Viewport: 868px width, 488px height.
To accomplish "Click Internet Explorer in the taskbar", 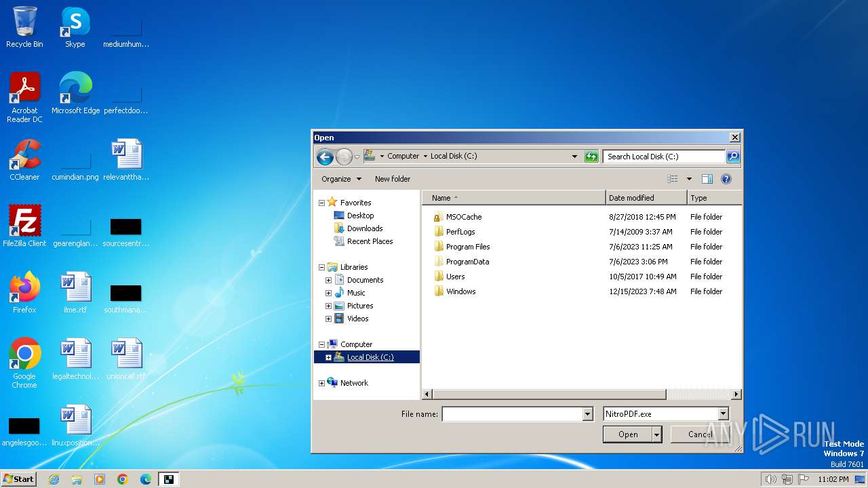I will (x=54, y=479).
